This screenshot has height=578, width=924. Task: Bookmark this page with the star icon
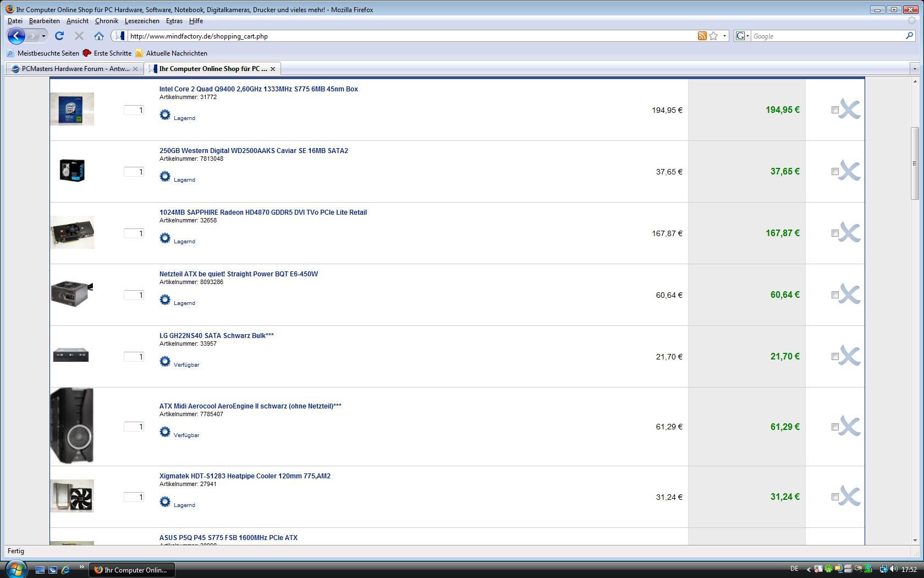coord(713,36)
